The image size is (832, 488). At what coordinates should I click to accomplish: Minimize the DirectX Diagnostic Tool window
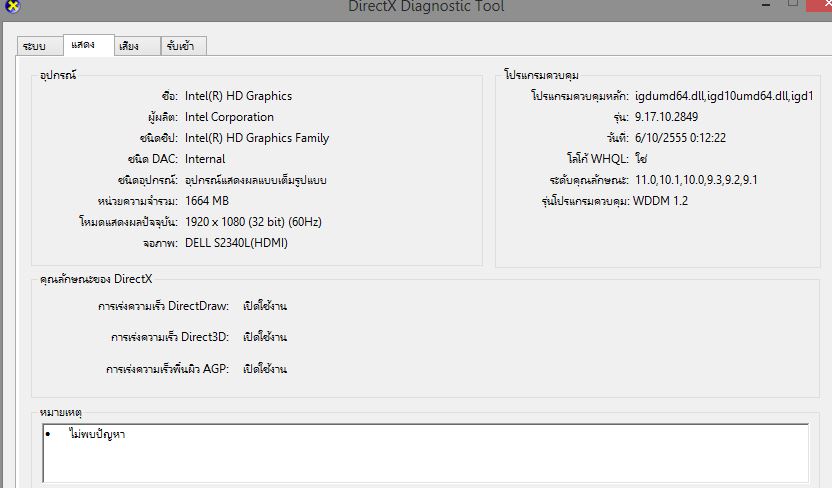click(x=766, y=5)
